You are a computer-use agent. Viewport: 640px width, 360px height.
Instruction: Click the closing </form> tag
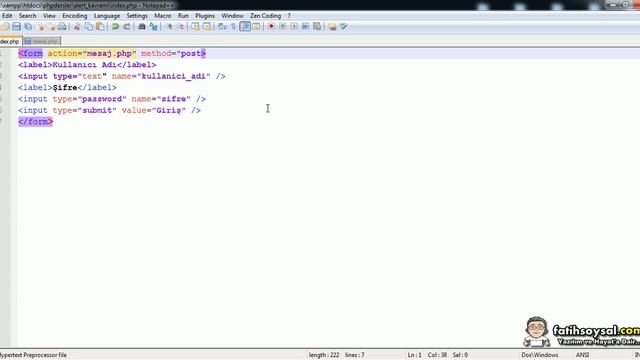(x=36, y=122)
